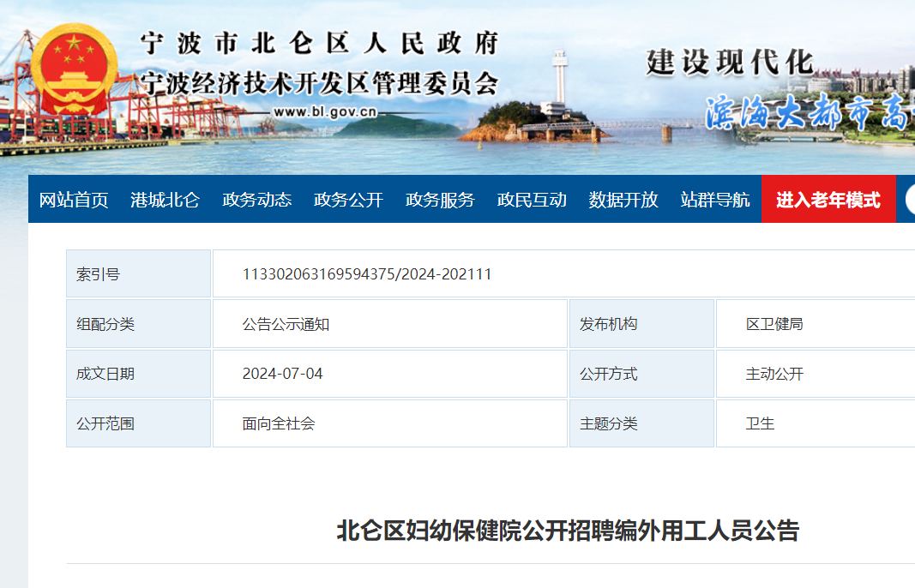Image resolution: width=915 pixels, height=588 pixels.
Task: Expand 站群导航 navigation
Action: pyautogui.click(x=715, y=200)
